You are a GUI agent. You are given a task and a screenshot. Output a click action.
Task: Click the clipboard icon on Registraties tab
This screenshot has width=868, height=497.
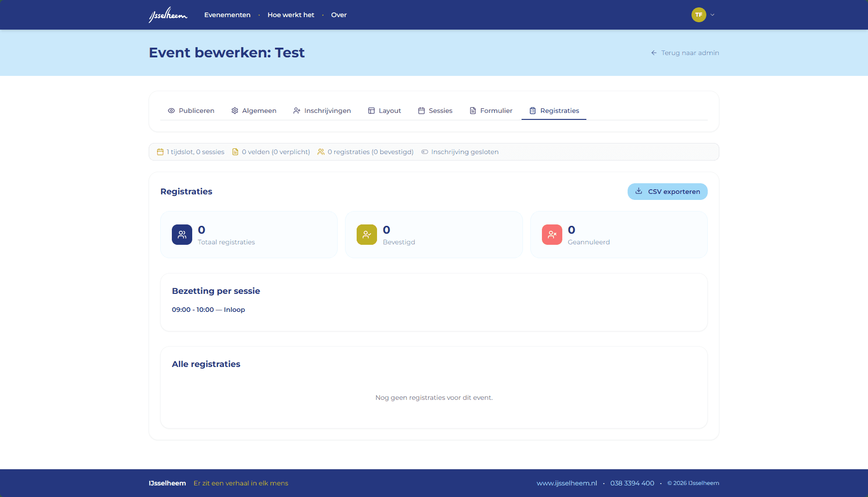(x=533, y=111)
